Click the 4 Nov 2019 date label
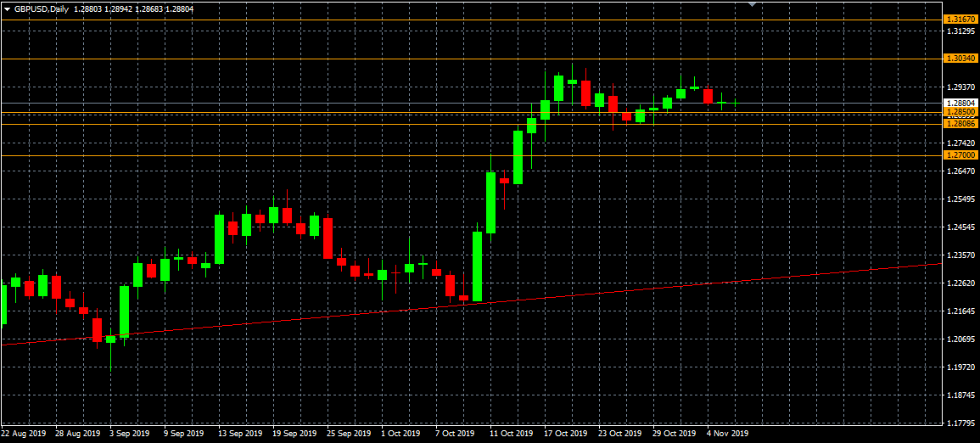This screenshot has height=443, width=980. [x=727, y=434]
